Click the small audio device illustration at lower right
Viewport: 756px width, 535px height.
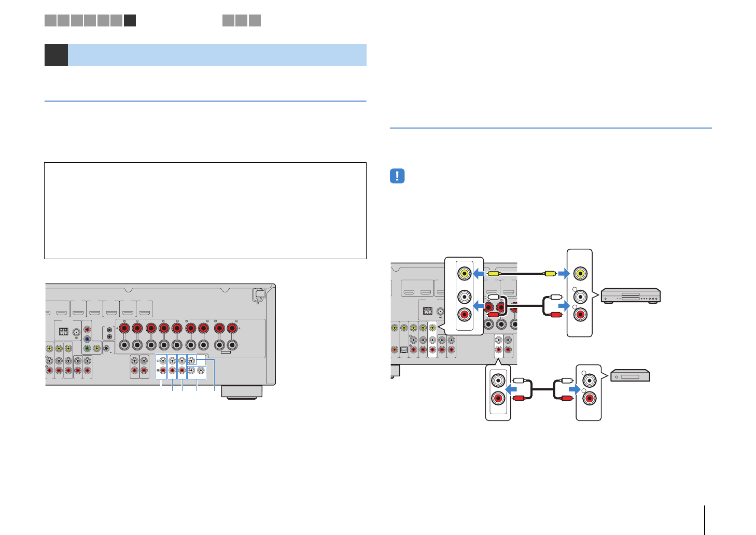point(630,376)
